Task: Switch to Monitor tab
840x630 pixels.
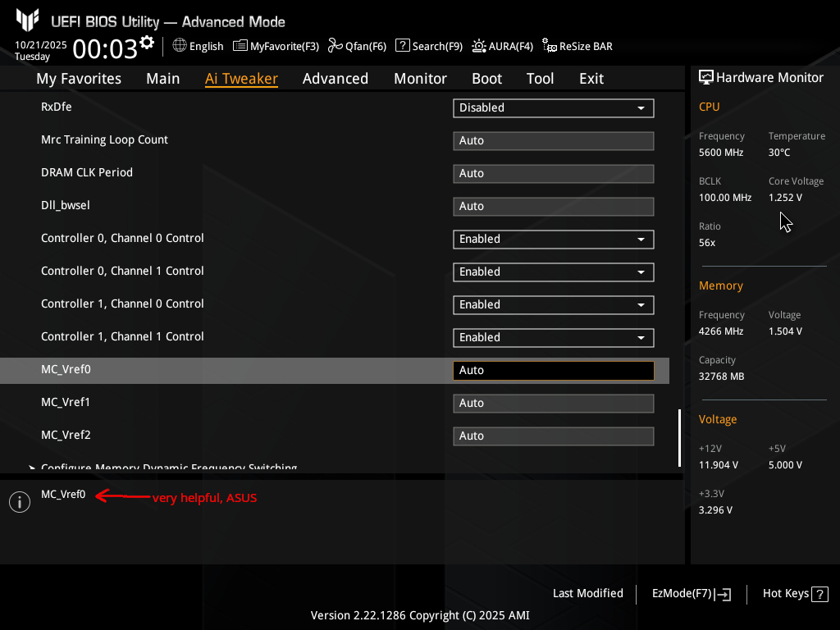Action: click(420, 79)
